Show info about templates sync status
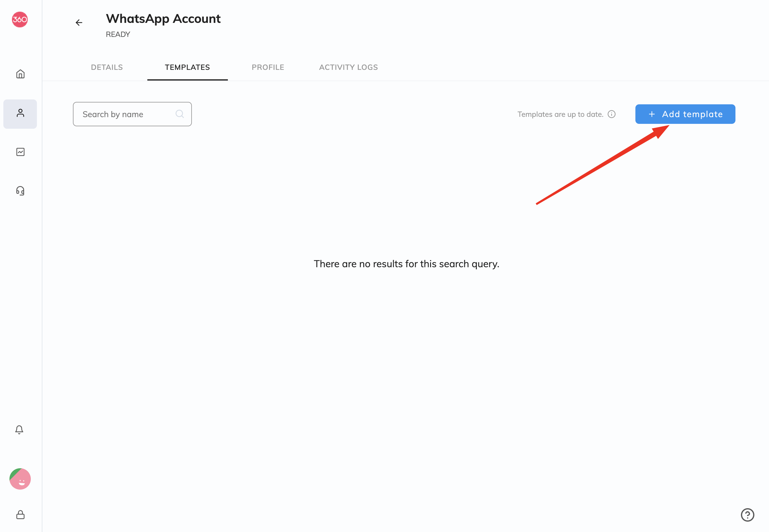769x532 pixels. pyautogui.click(x=612, y=114)
